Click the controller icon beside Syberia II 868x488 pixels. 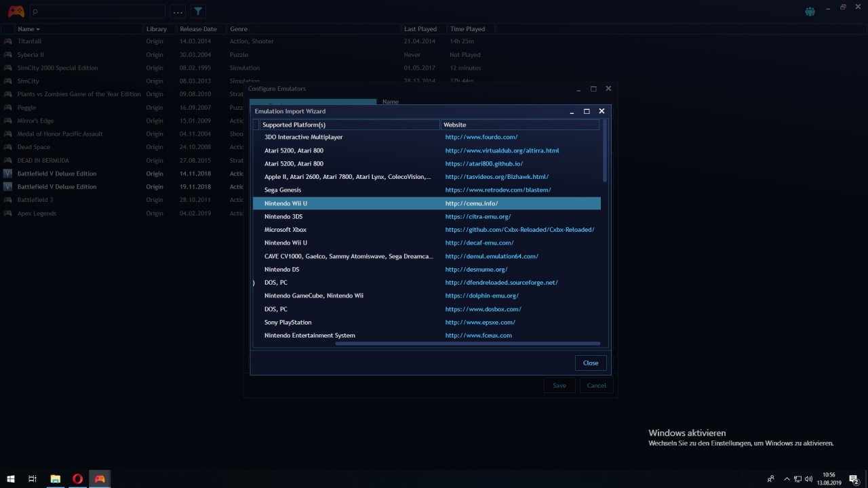tap(7, 55)
